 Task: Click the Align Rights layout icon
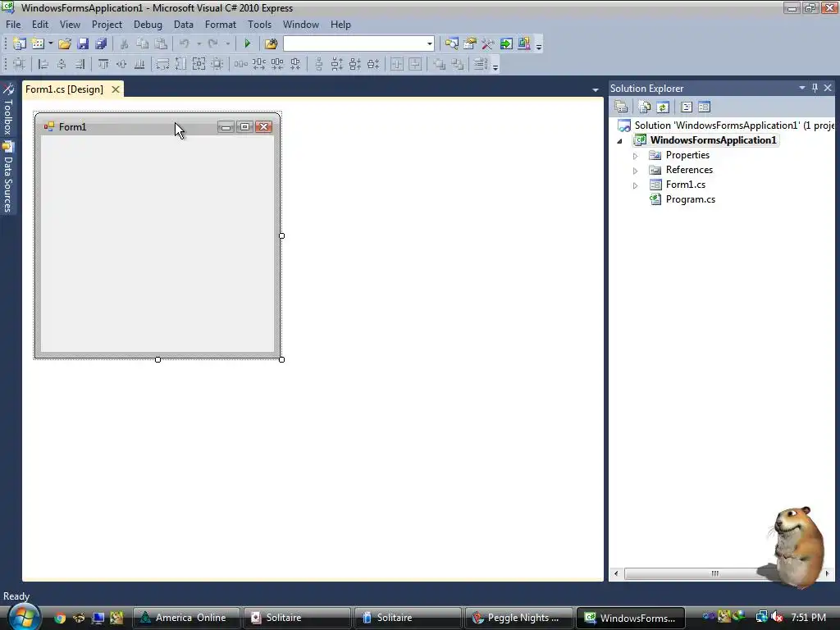tap(80, 64)
